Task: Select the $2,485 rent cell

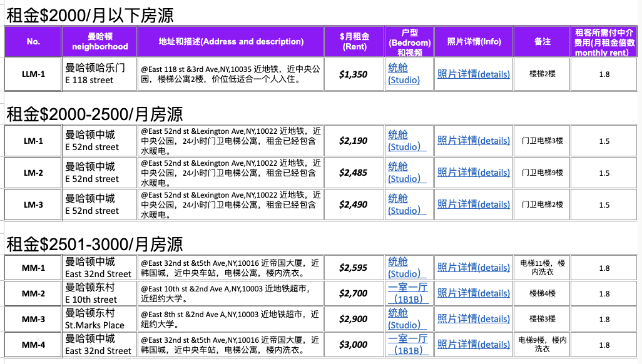Action: 354,173
